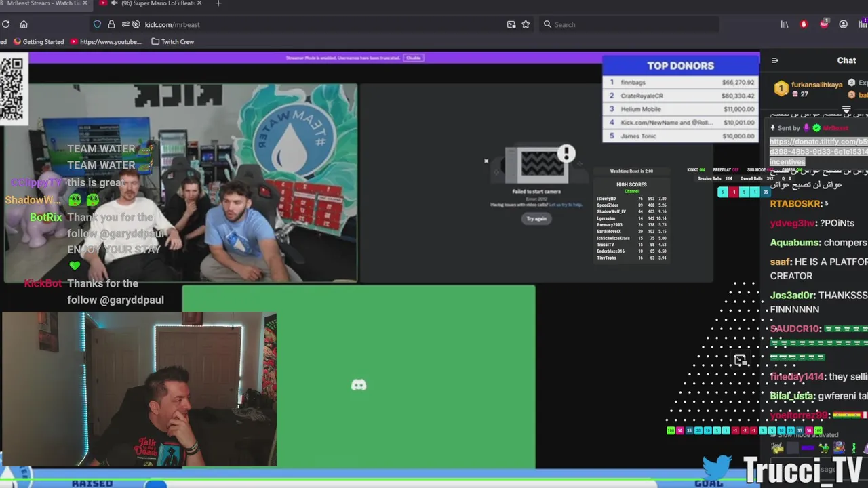Close the MrBeast Stream tab
This screenshot has width=868, height=488.
tap(85, 3)
